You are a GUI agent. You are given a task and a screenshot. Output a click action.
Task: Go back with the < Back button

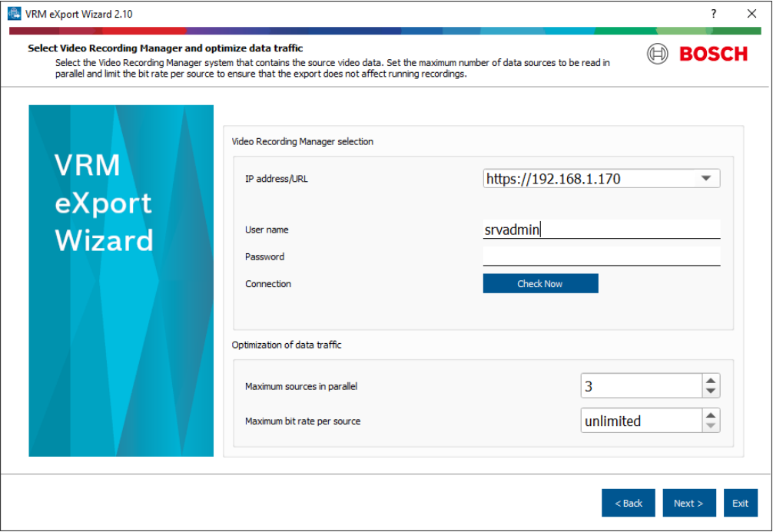click(x=628, y=503)
